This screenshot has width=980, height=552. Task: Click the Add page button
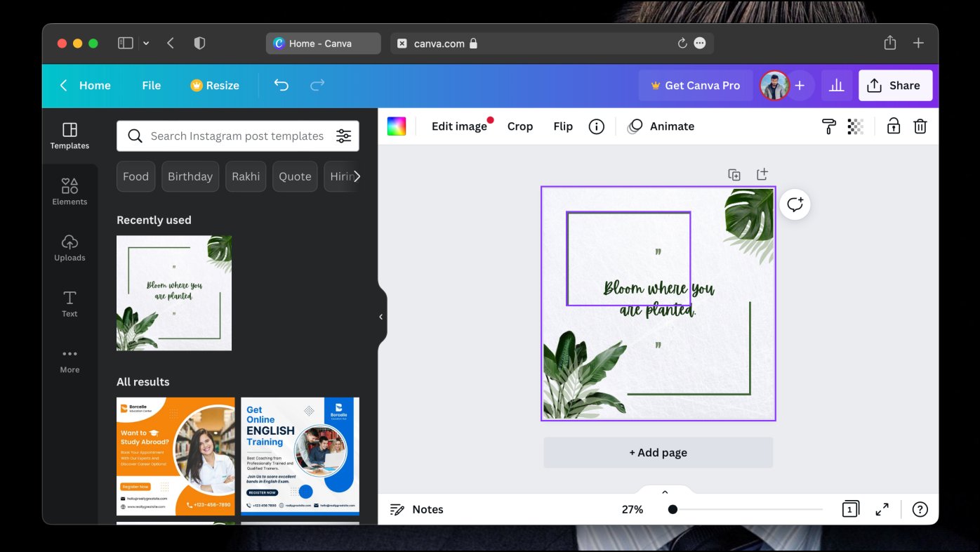pos(658,452)
